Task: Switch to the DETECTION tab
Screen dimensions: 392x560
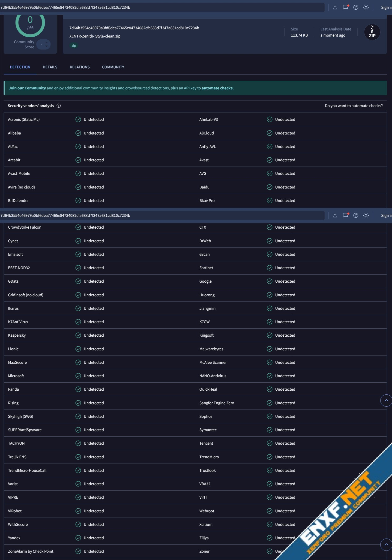Action: pyautogui.click(x=20, y=67)
